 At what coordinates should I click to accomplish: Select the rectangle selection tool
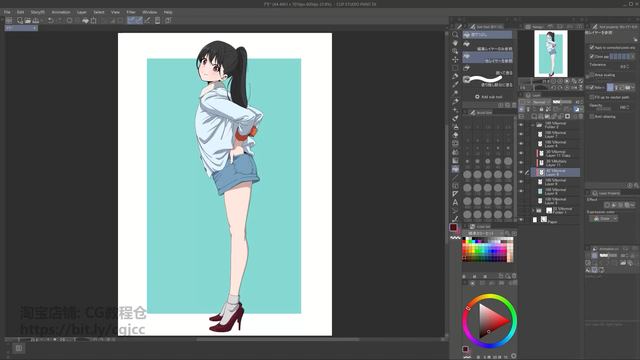coord(455,68)
